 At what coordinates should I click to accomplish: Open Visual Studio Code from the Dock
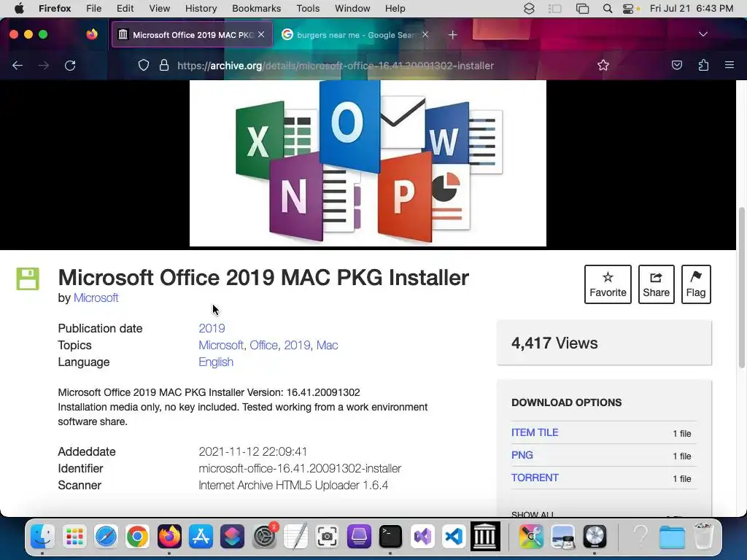click(x=454, y=537)
